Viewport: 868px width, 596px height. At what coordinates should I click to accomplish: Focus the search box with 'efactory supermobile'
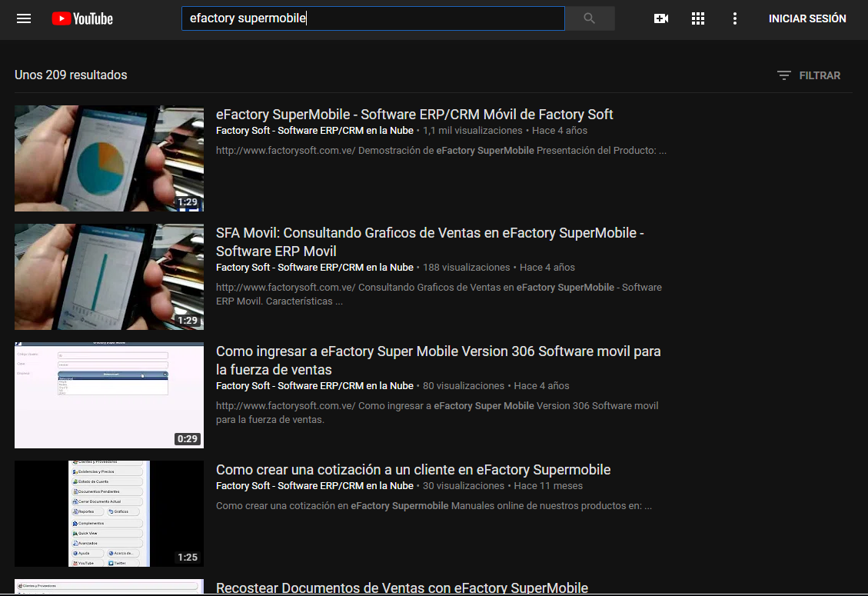[373, 18]
